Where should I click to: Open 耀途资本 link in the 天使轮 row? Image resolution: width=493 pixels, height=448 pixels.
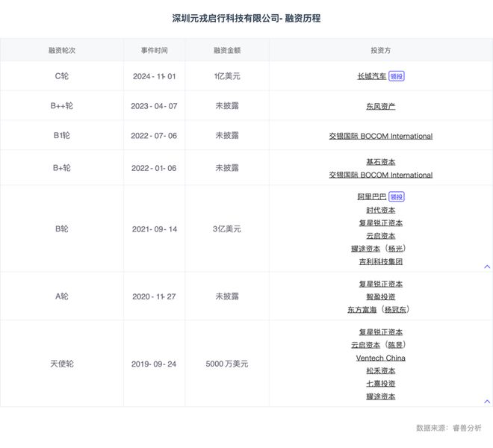[x=380, y=396]
